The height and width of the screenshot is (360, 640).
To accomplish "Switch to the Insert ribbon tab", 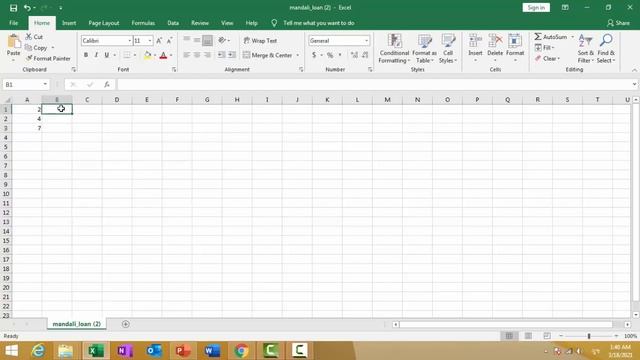I will coord(69,23).
